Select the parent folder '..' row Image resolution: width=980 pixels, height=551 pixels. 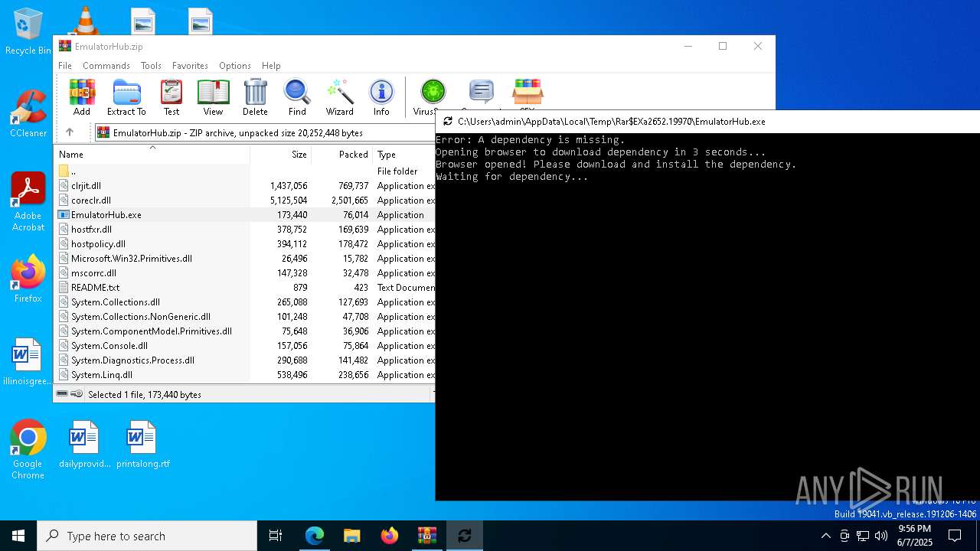[245, 171]
